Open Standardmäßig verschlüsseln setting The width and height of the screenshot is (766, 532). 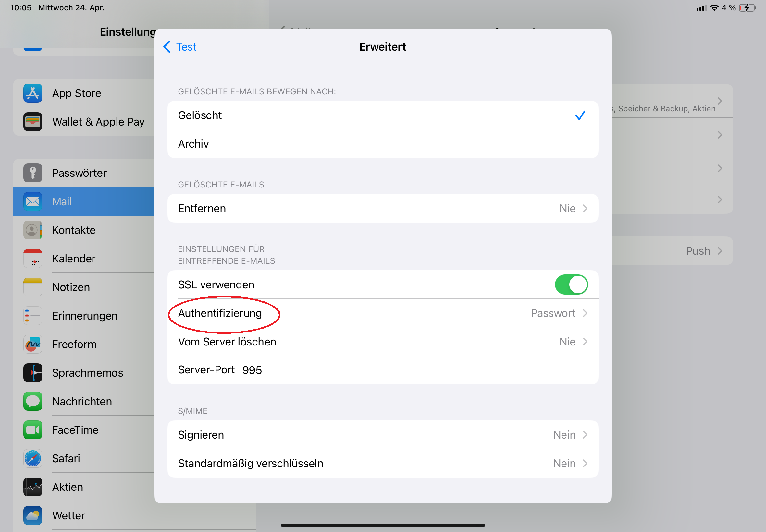point(383,463)
